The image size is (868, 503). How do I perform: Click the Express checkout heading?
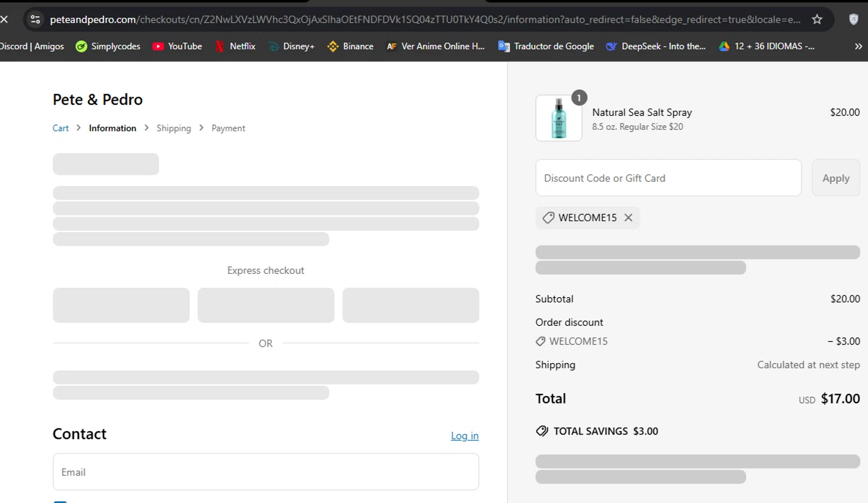266,270
